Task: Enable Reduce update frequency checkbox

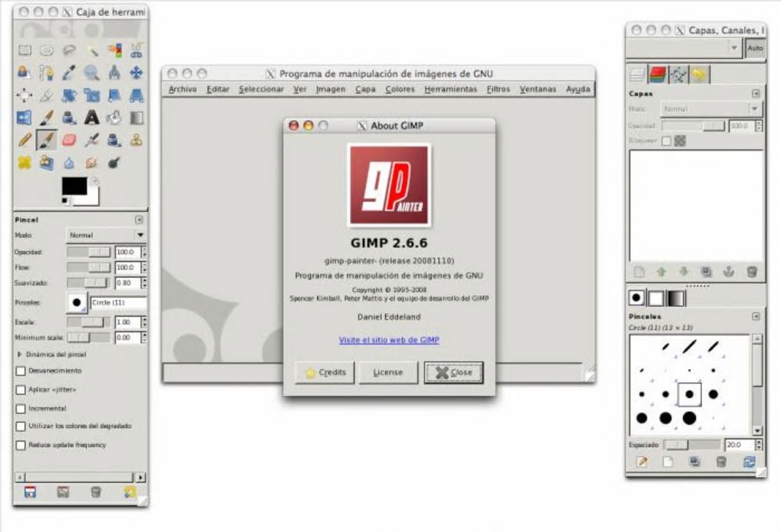Action: click(x=21, y=446)
